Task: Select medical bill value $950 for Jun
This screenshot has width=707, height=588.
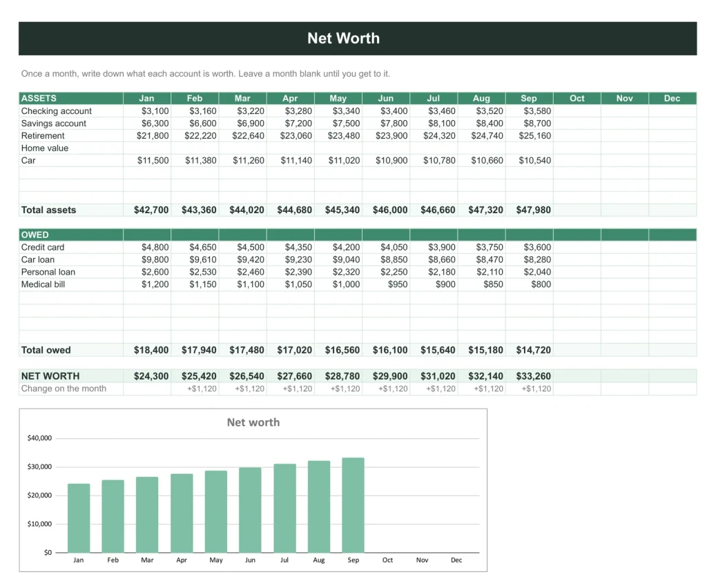Action: coord(386,284)
